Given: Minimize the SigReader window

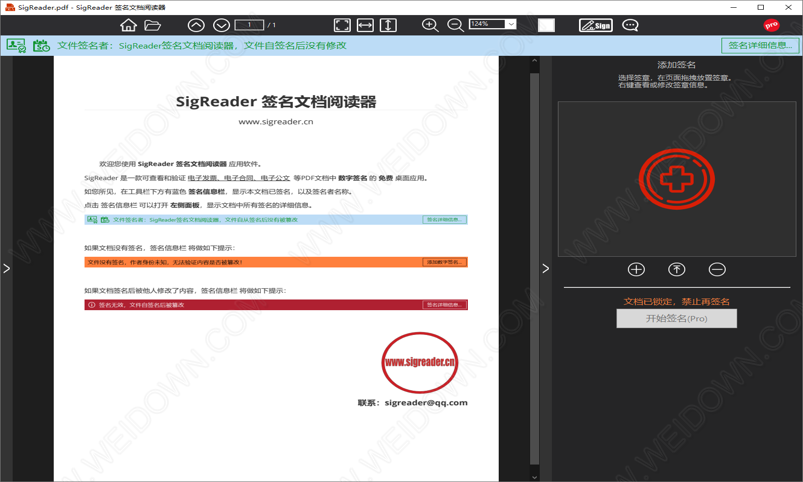Looking at the screenshot, I should [733, 7].
